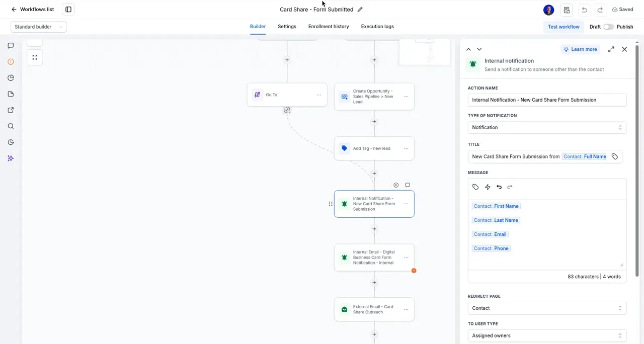The image size is (644, 344).
Task: Go to previous action up chevron
Action: tap(468, 49)
